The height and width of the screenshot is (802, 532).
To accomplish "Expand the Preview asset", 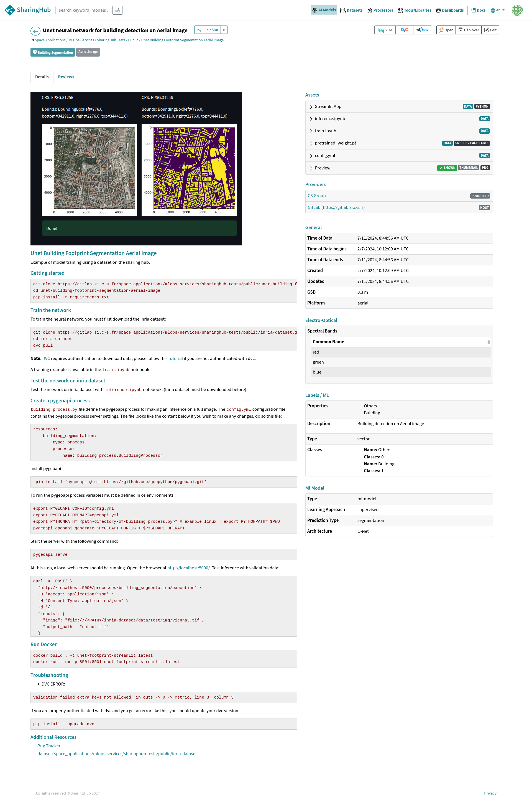I will [399, 168].
